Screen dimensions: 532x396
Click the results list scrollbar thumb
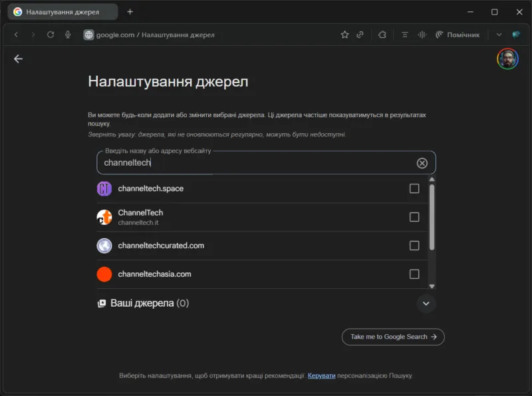(x=432, y=217)
